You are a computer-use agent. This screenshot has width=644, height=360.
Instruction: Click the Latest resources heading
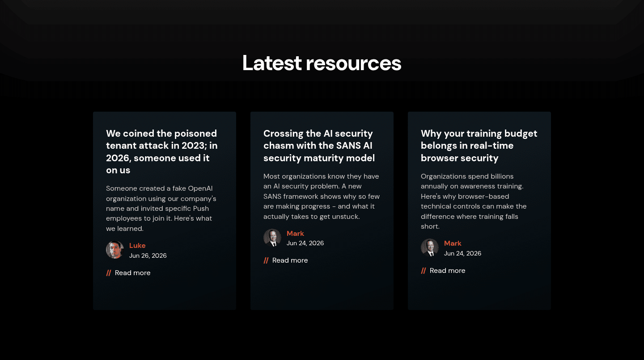322,63
